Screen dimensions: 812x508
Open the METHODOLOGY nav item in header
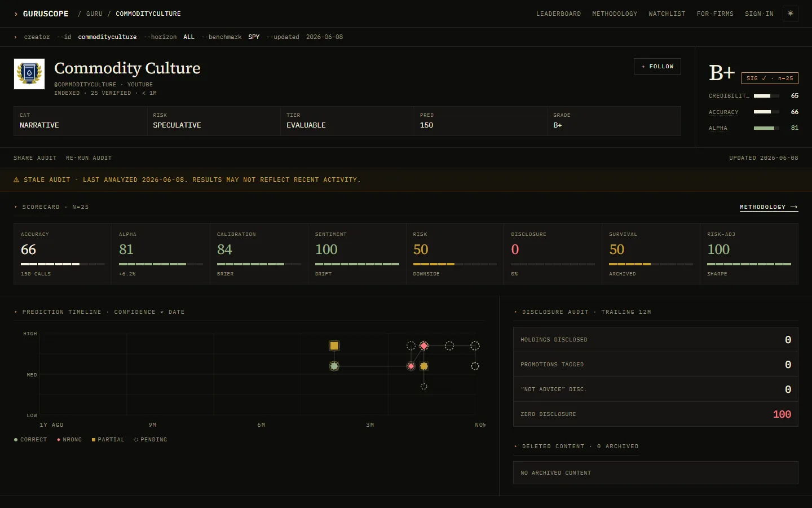coord(615,14)
